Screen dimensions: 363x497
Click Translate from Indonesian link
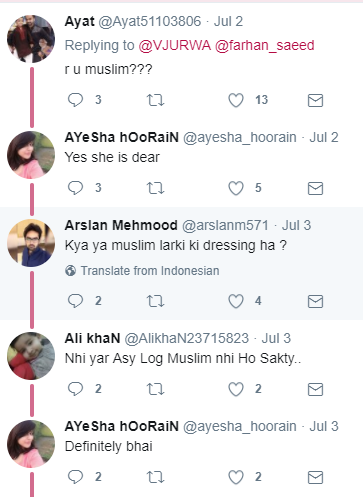coord(150,271)
